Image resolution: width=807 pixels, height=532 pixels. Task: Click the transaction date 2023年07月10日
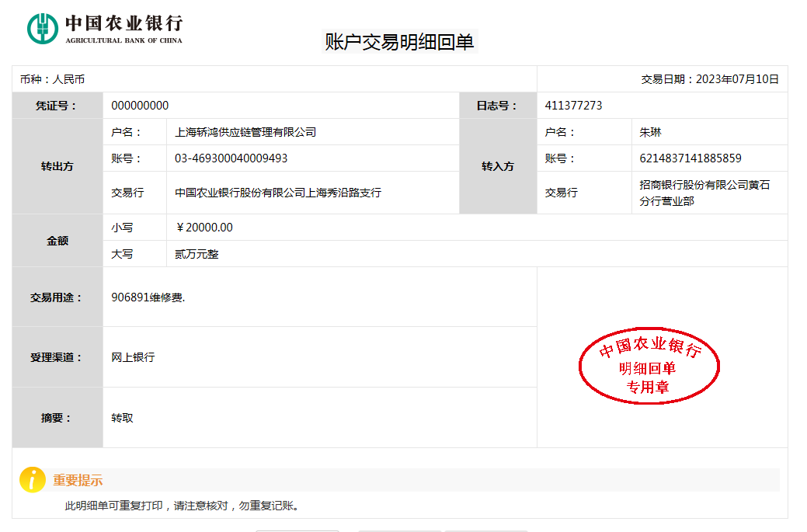pyautogui.click(x=709, y=79)
